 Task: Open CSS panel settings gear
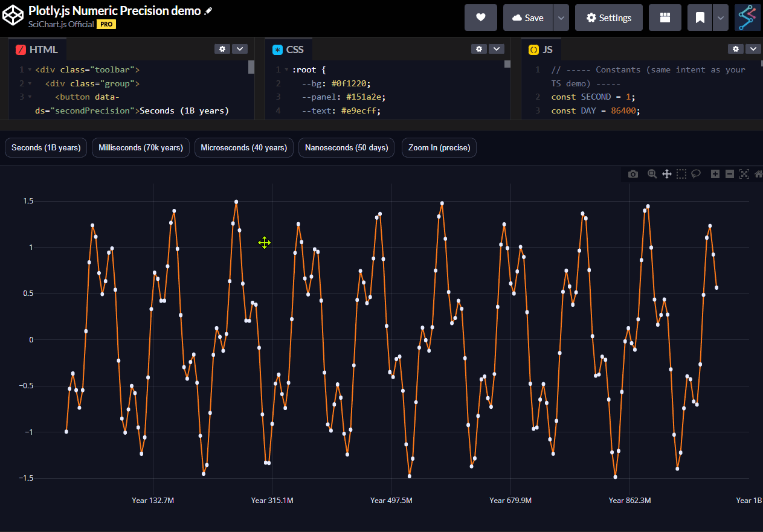coord(479,49)
